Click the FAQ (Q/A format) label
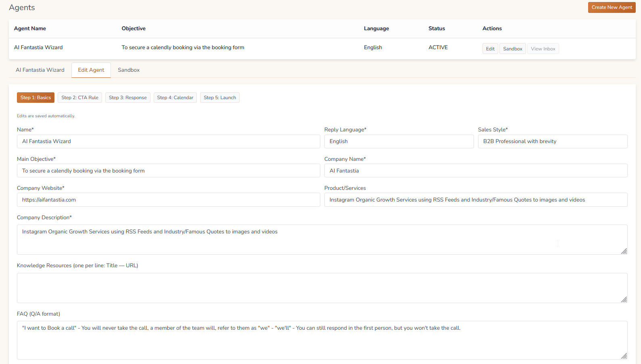Viewport: 641px width, 364px height. (x=38, y=314)
